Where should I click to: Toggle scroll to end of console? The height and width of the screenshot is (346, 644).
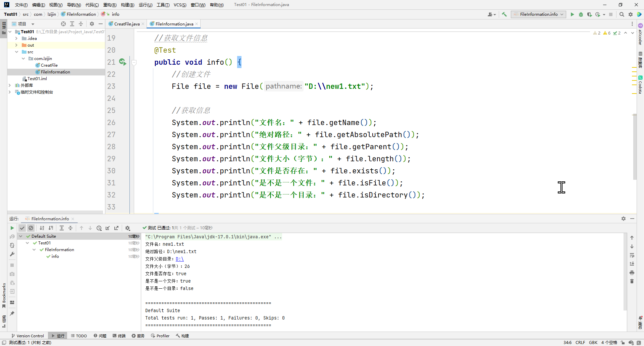point(632,264)
